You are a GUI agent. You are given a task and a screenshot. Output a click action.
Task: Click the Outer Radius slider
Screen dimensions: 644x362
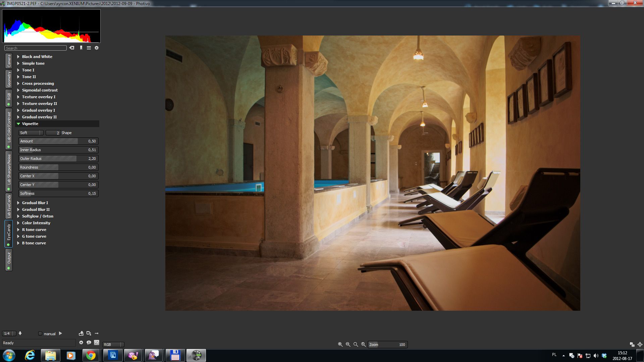[58, 159]
